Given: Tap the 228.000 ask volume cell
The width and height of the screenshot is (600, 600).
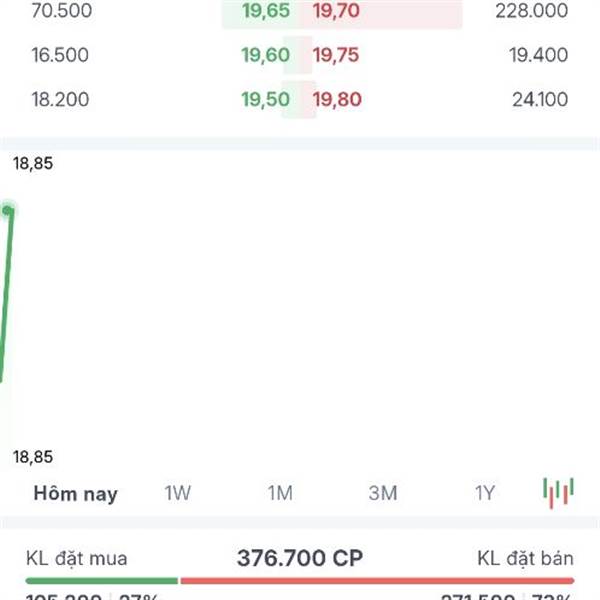Looking at the screenshot, I should [532, 10].
